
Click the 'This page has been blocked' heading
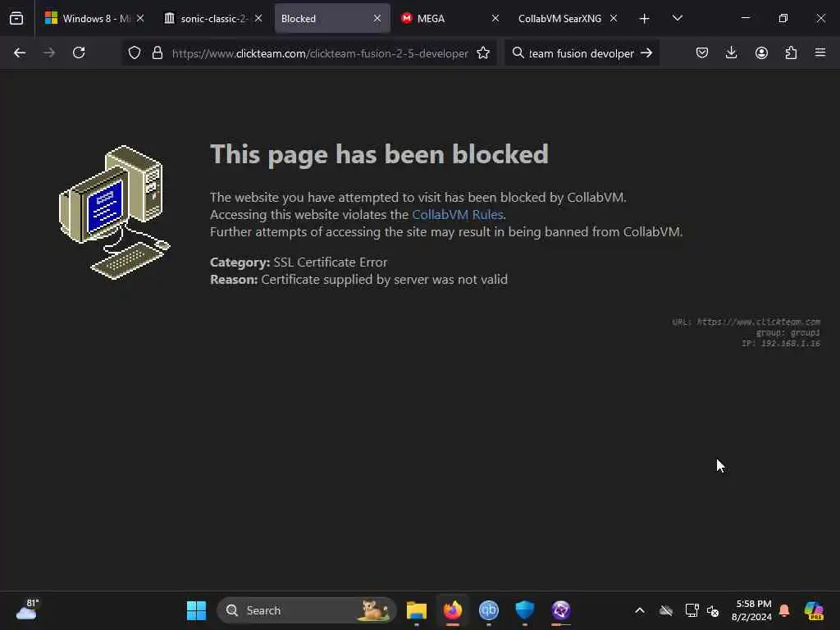pyautogui.click(x=379, y=154)
